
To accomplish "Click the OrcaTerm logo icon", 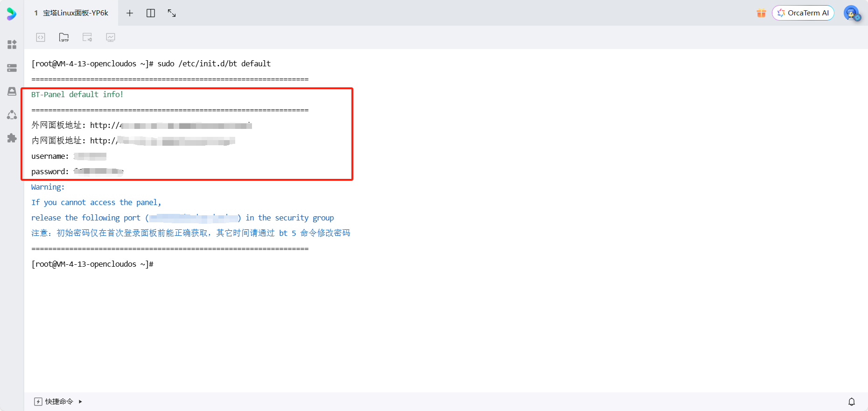I will (x=12, y=14).
